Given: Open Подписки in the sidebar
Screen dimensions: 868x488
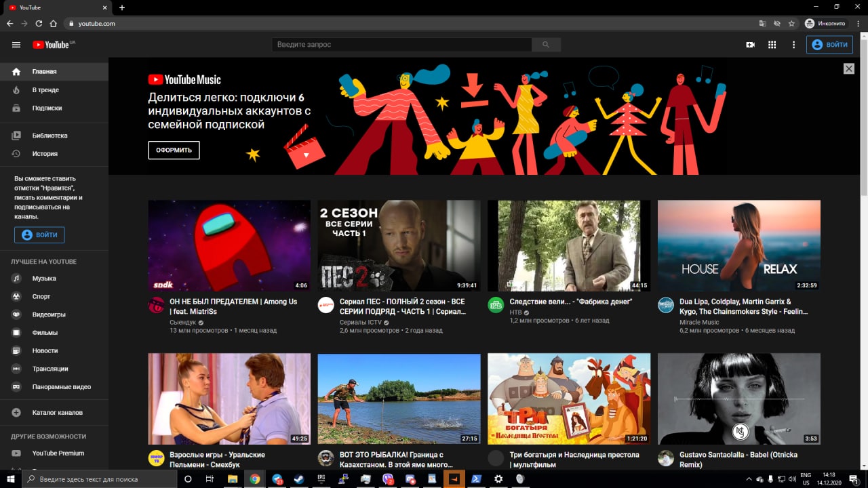Looking at the screenshot, I should pyautogui.click(x=54, y=108).
